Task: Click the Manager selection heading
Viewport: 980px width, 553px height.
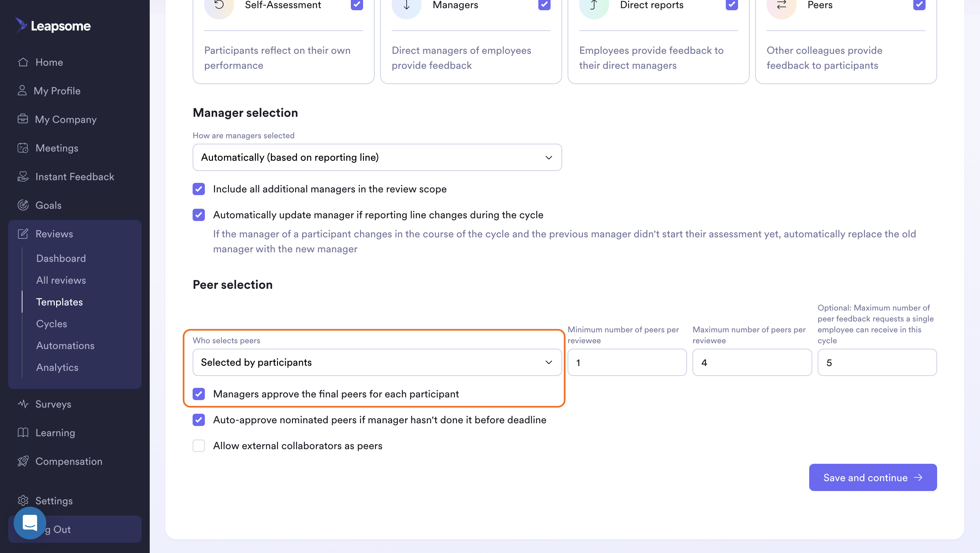Action: 245,113
